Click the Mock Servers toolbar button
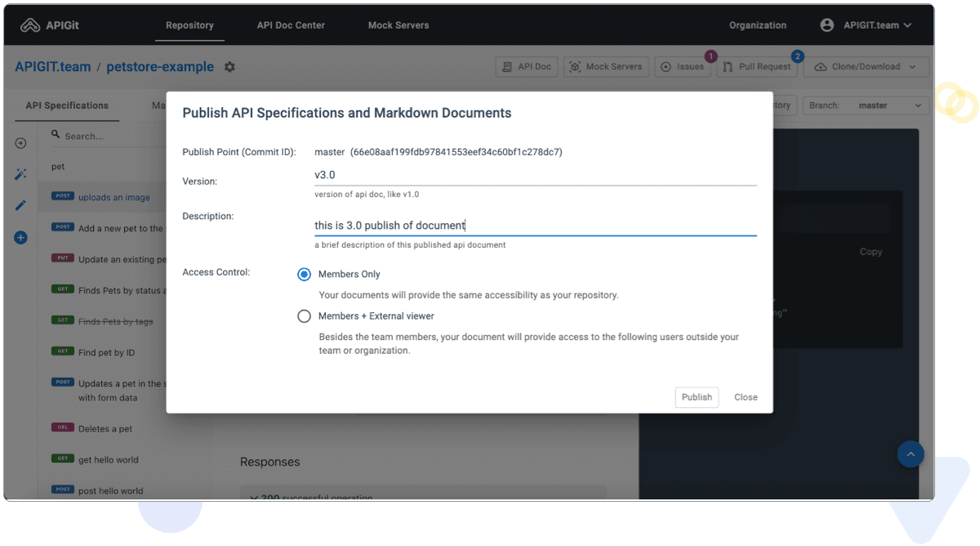 606,67
